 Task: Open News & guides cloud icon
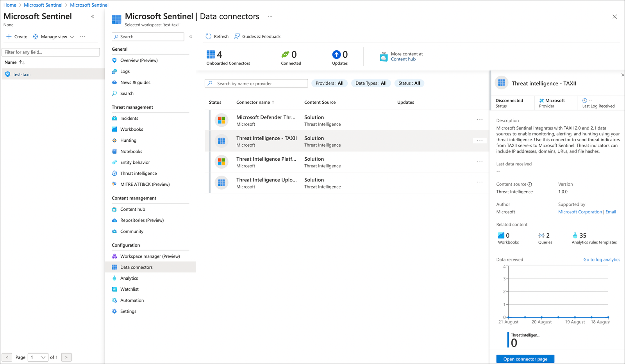coord(114,82)
